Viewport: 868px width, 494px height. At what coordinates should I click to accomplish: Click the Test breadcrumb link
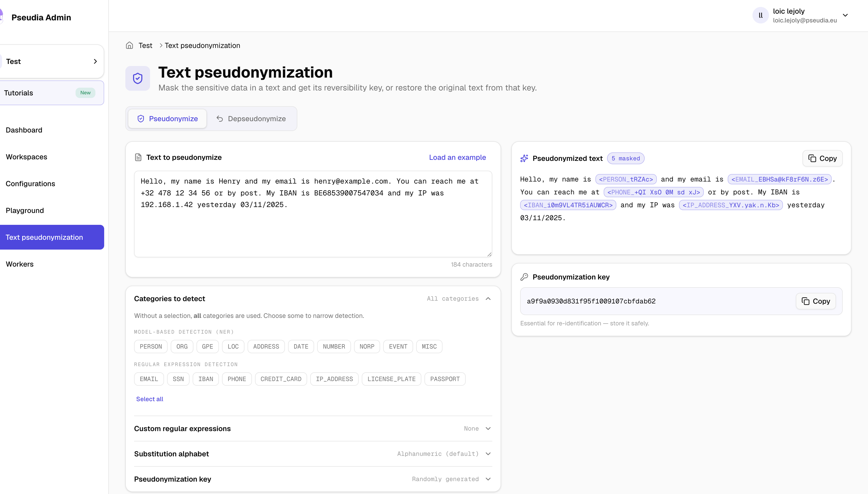point(145,45)
